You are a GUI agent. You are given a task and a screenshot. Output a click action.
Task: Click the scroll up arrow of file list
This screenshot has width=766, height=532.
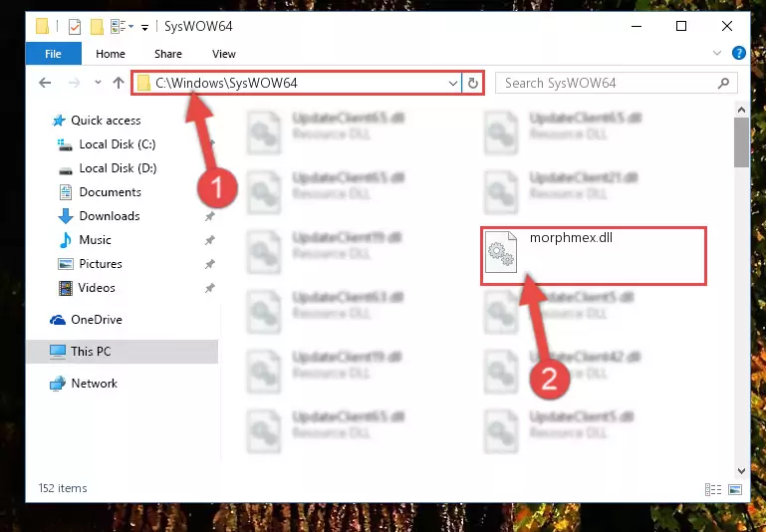pos(741,110)
